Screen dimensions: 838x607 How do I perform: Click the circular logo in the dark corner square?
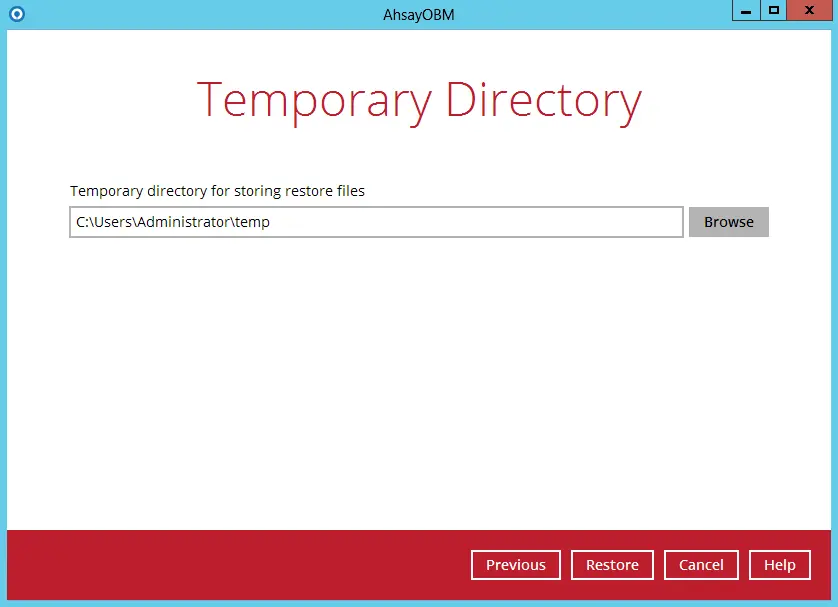pyautogui.click(x=17, y=14)
